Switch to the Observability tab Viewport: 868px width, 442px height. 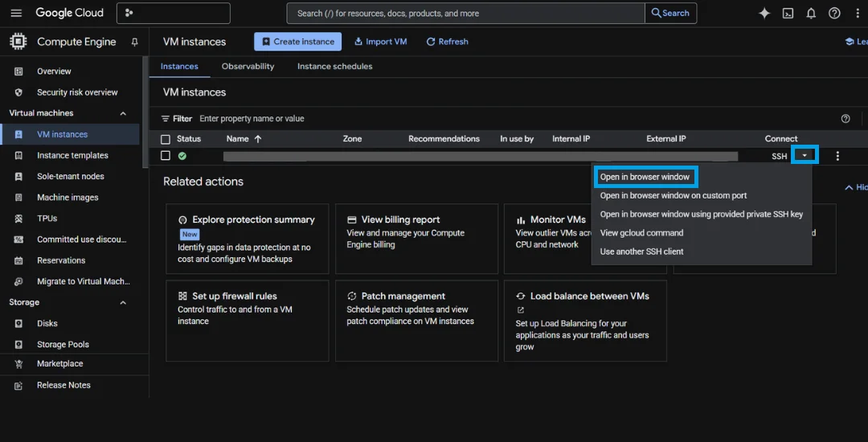pos(248,67)
